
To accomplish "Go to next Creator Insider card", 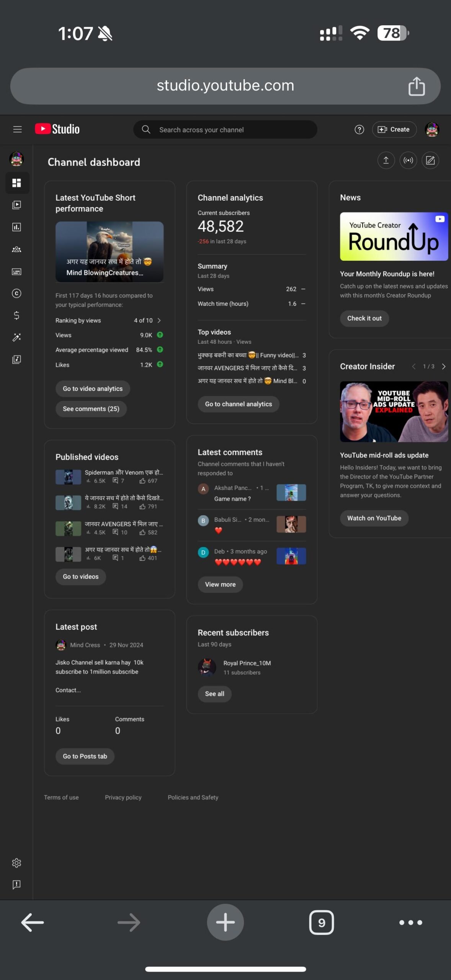I will coord(444,366).
